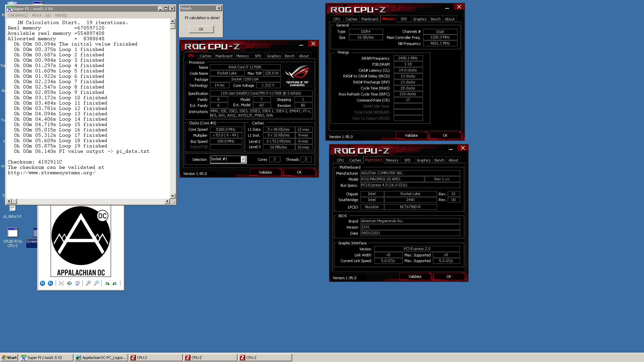Image resolution: width=644 pixels, height=362 pixels.
Task: Minimize the CPU tab CPU-Z window
Action: pos(301,44)
